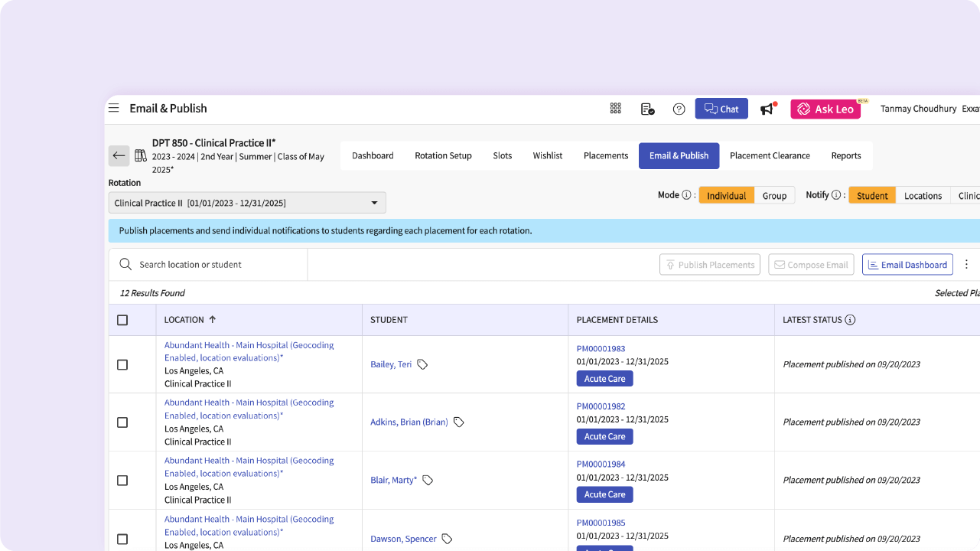The width and height of the screenshot is (980, 551).
Task: Click the tag icon beside Adkins, Brian
Action: click(x=459, y=422)
